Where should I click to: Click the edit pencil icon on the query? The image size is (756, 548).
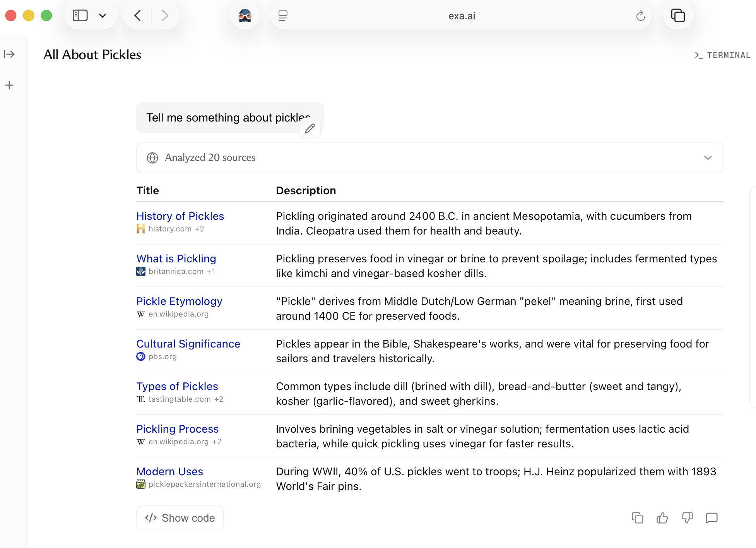[x=310, y=128]
